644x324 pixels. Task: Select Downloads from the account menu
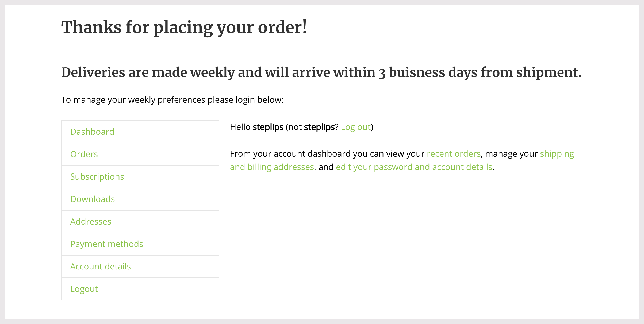(x=93, y=199)
